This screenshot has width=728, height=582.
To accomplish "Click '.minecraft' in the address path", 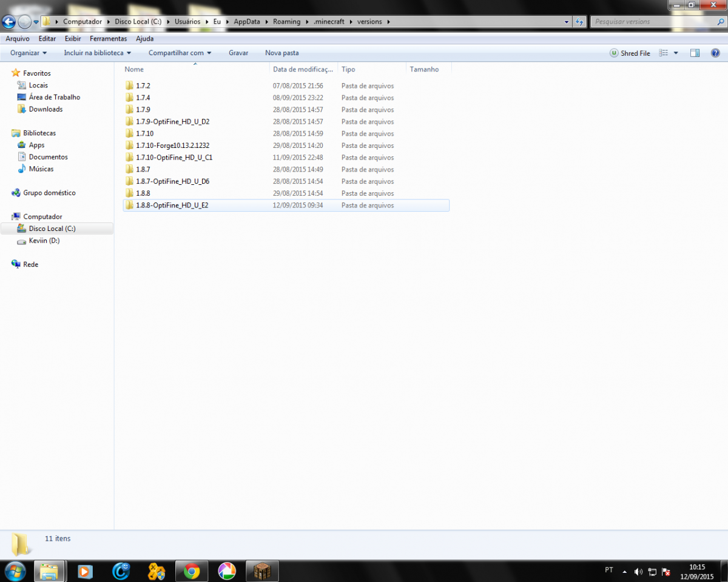I will tap(328, 22).
